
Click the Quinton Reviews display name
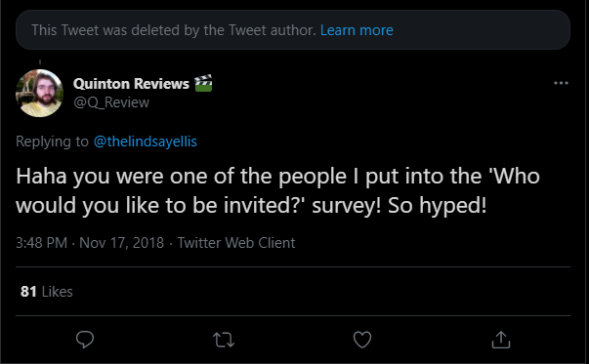131,84
